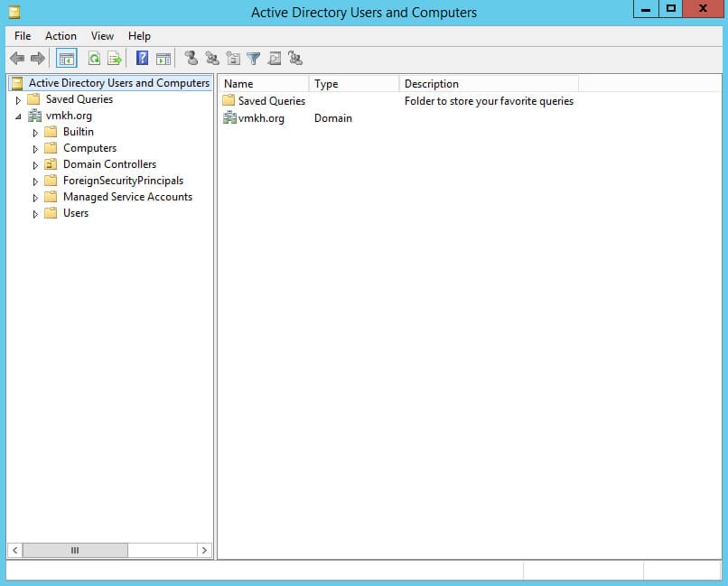Go forward with the Forward arrow
The height and width of the screenshot is (586, 728).
38,59
